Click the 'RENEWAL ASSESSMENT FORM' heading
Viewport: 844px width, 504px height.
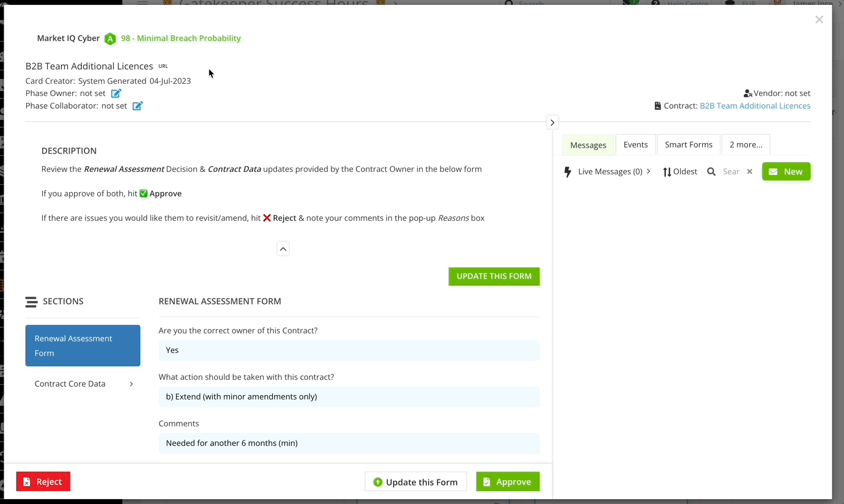click(220, 302)
